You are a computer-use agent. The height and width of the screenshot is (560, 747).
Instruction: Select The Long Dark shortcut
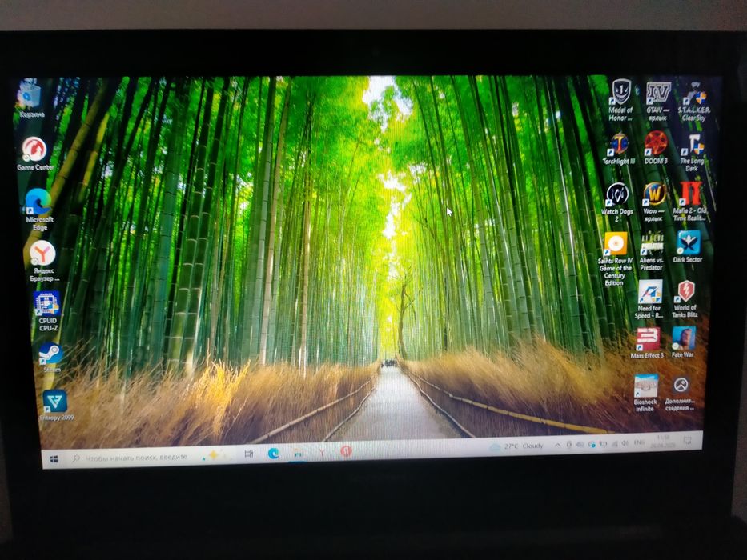coord(692,153)
